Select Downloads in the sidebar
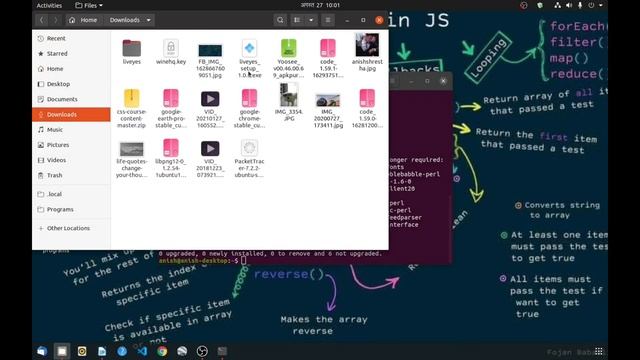640x360 pixels. (71, 114)
